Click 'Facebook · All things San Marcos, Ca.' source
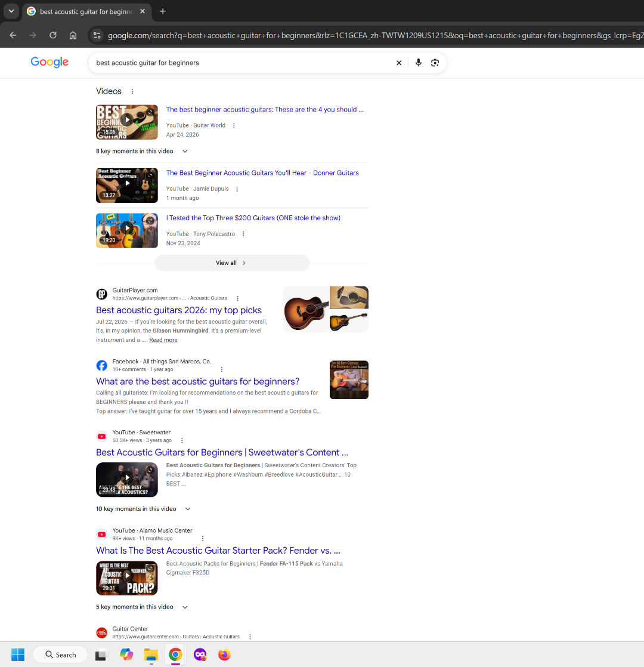This screenshot has height=667, width=644. pyautogui.click(x=162, y=362)
